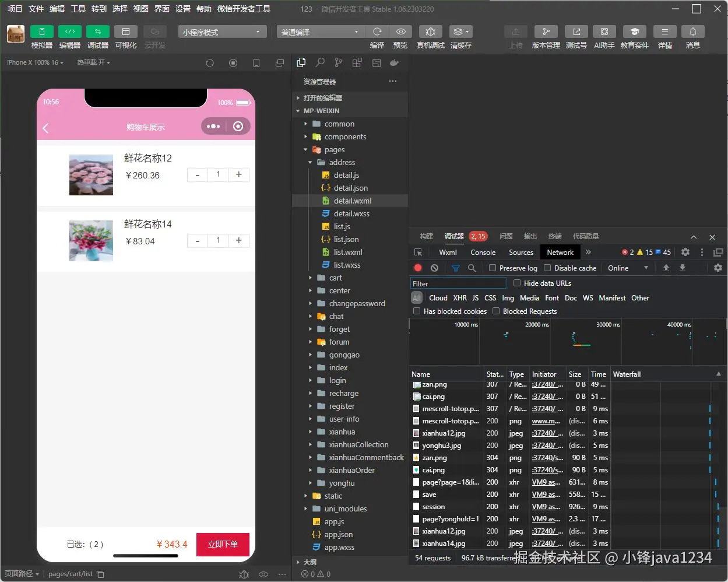Toggle the network recording red button
The width and height of the screenshot is (728, 582).
tap(418, 268)
